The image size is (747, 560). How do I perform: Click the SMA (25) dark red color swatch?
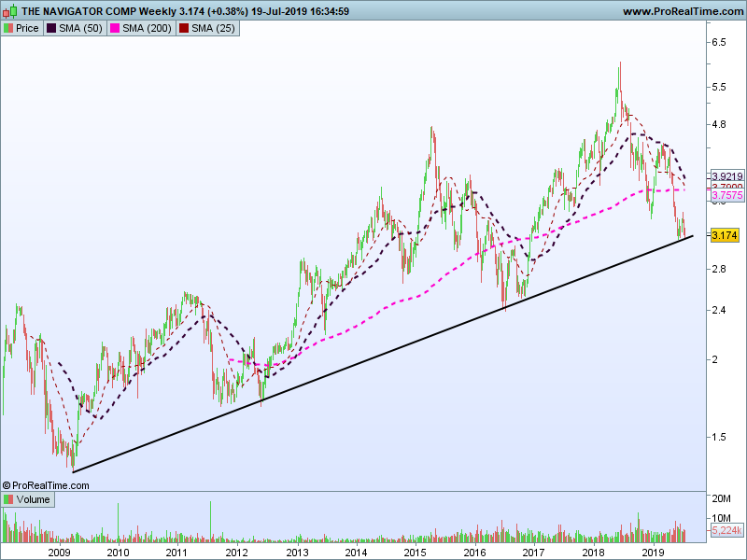[184, 29]
